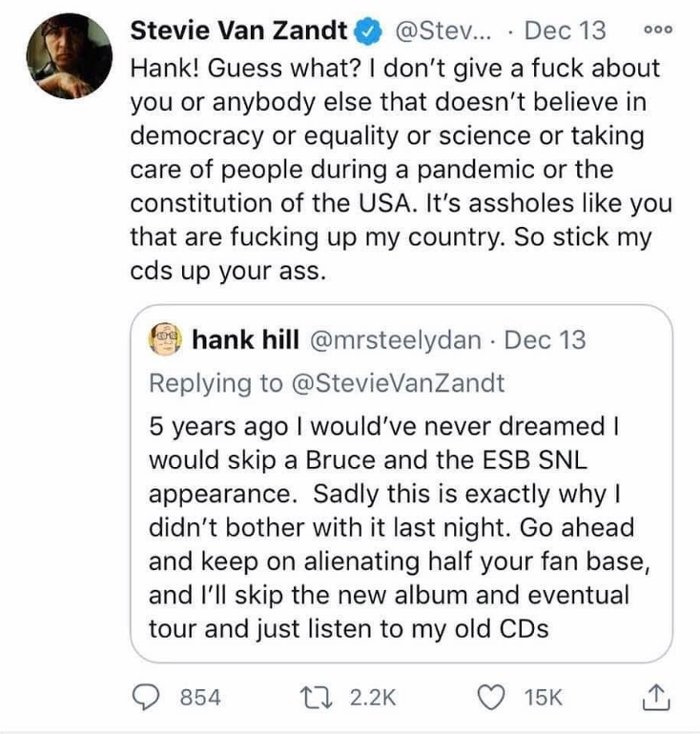
Task: Click the 15K likes count
Action: coord(544,699)
